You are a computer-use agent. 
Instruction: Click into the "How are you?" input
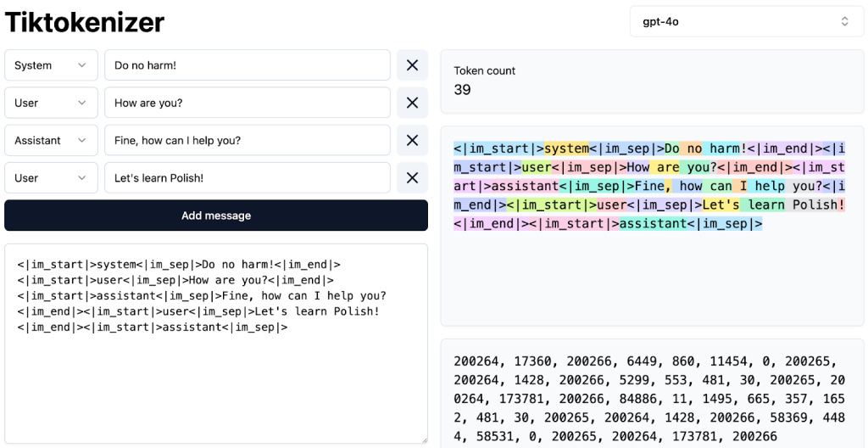[247, 103]
